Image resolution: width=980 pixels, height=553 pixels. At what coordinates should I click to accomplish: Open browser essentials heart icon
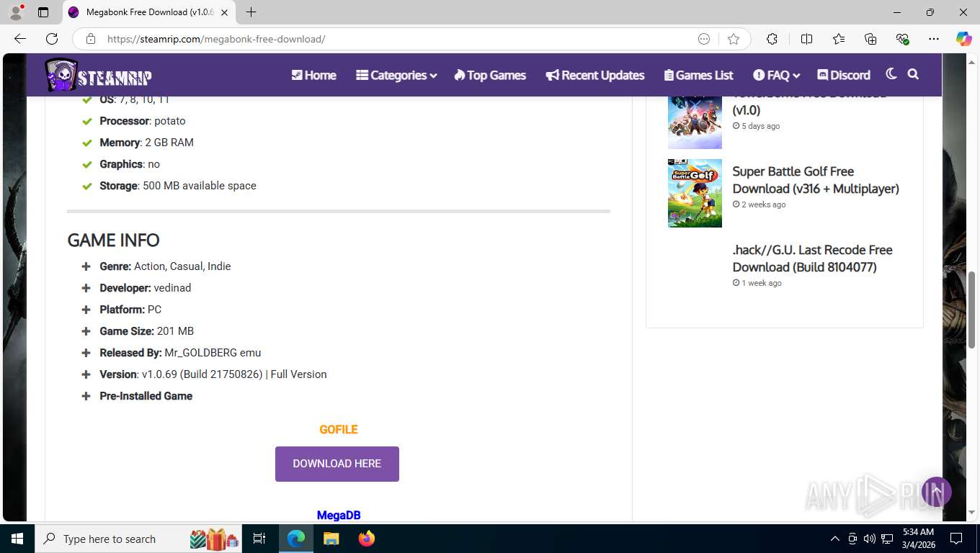coord(902,39)
